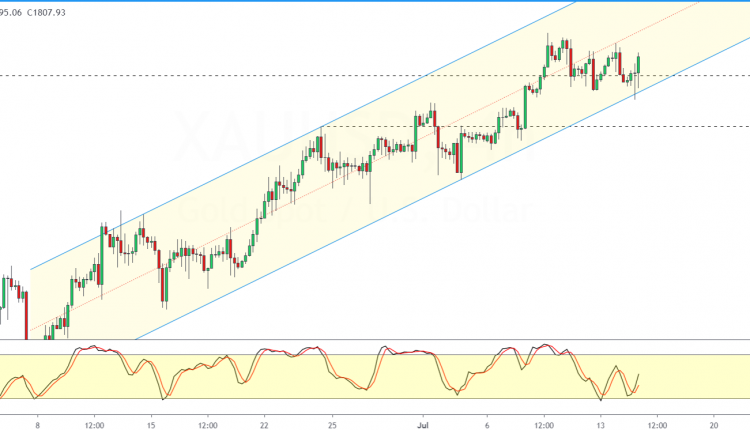Viewport: 750px width, 430px height.
Task: Click the end of the stochastic oscillator line
Action: [638, 374]
